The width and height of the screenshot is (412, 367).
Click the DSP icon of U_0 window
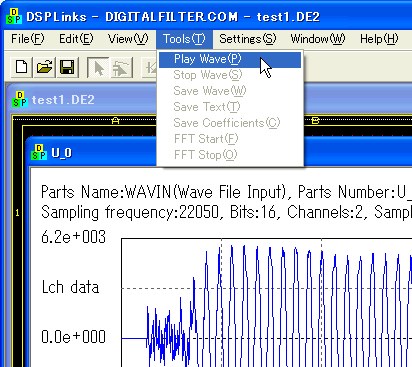(x=39, y=152)
